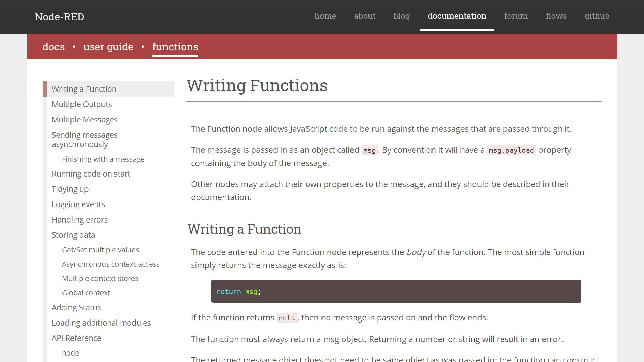
Task: Open Writing a Function in the sidebar
Action: click(84, 89)
